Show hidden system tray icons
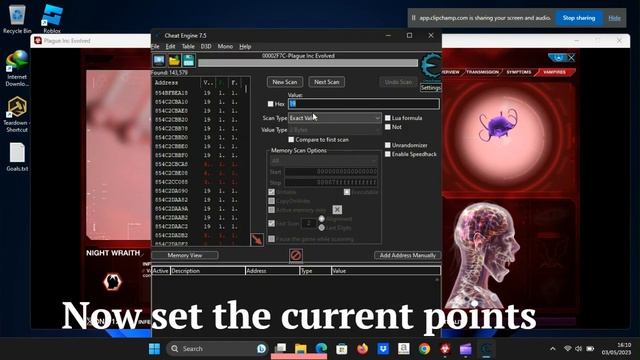640x360 pixels. [x=553, y=349]
